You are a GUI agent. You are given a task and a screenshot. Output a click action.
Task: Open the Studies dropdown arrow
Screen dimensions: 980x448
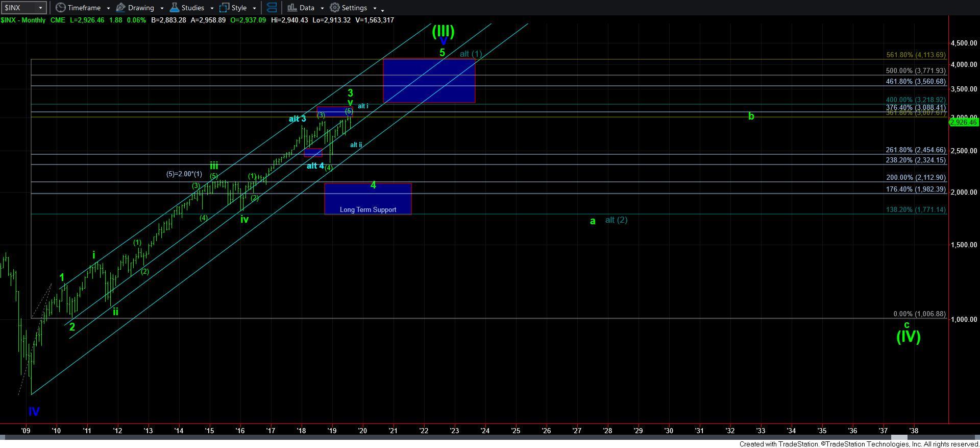tap(212, 8)
